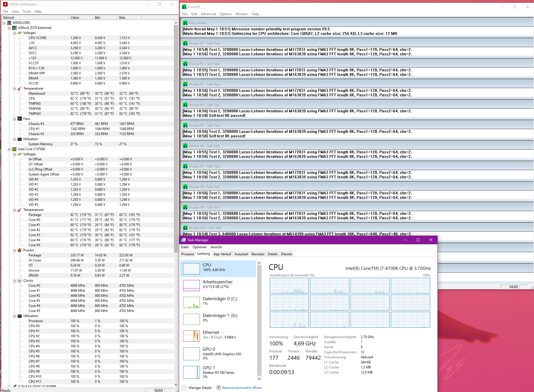Collapse the Fans section
534x392 pixels.
pyautogui.click(x=15, y=119)
